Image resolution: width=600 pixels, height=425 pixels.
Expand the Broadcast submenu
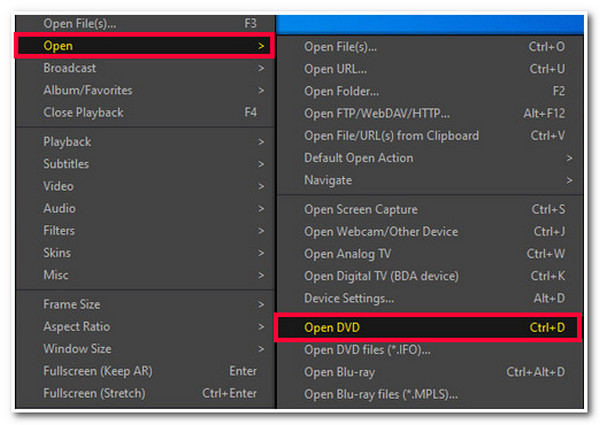pos(145,68)
